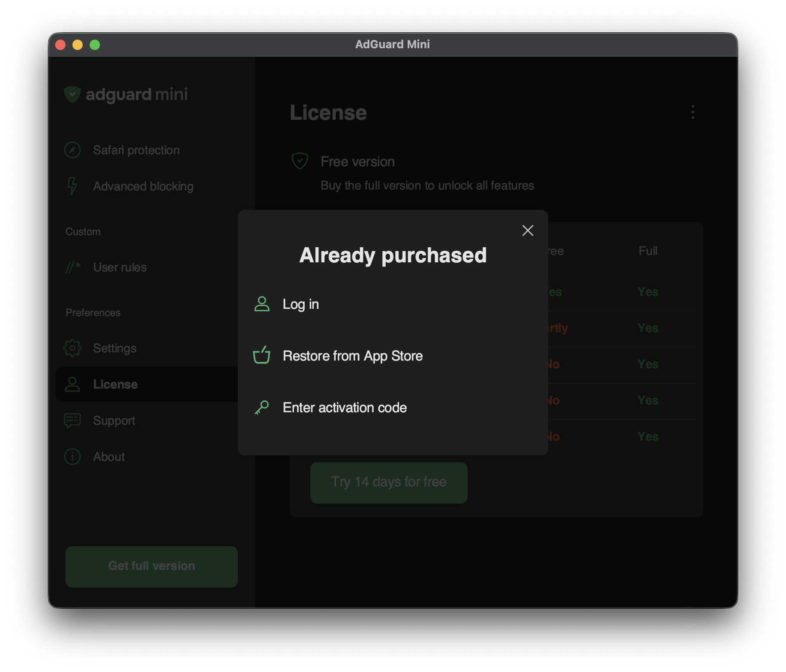Click the Advanced blocking lightning icon
This screenshot has height=672, width=786.
(x=72, y=186)
